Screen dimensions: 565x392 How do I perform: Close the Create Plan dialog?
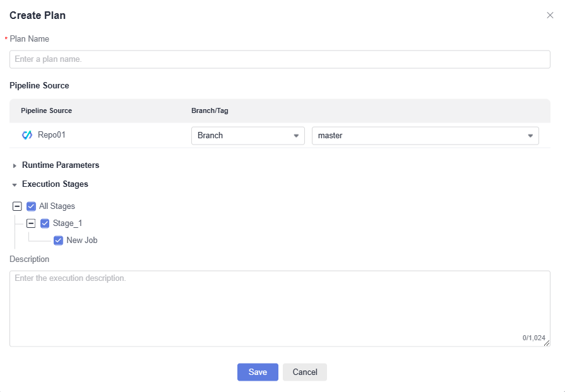(x=550, y=15)
